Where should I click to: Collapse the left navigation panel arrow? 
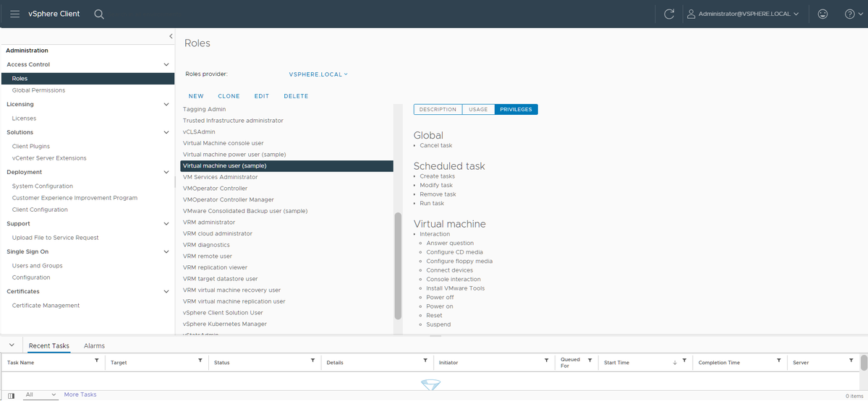pos(171,36)
